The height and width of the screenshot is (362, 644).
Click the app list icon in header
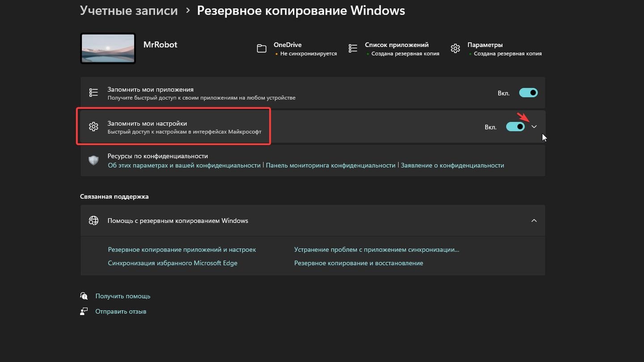[x=353, y=48]
